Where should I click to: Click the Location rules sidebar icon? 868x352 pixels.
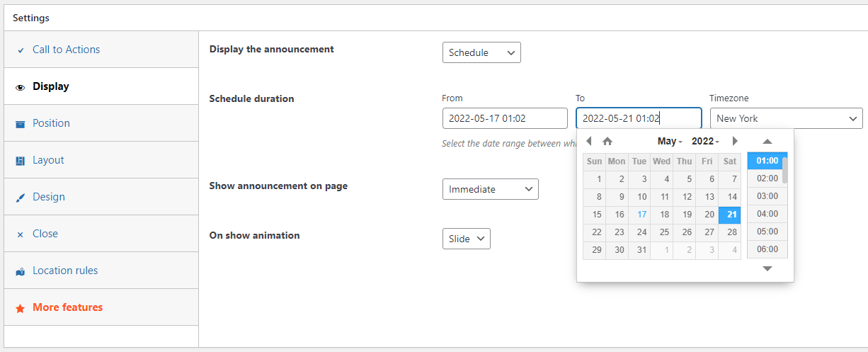point(20,271)
